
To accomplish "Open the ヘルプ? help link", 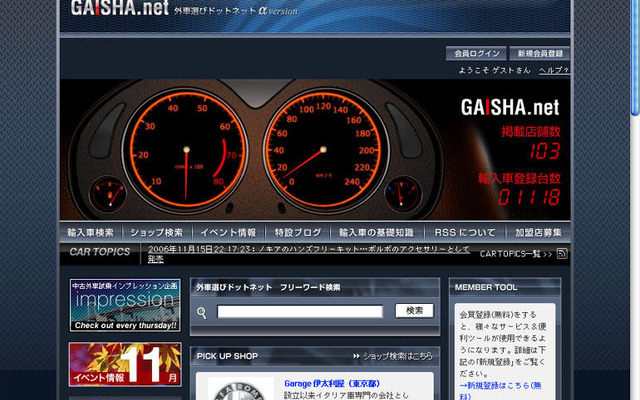I will (x=554, y=71).
